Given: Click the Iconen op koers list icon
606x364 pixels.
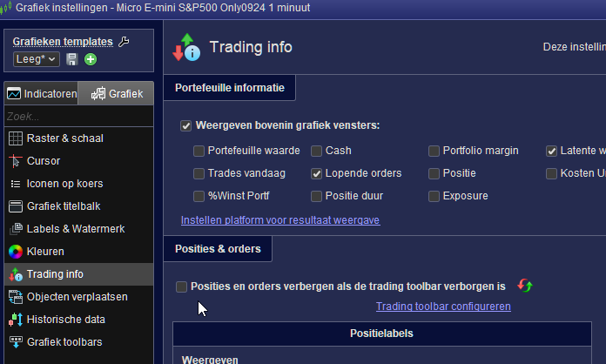Looking at the screenshot, I should pos(16,184).
